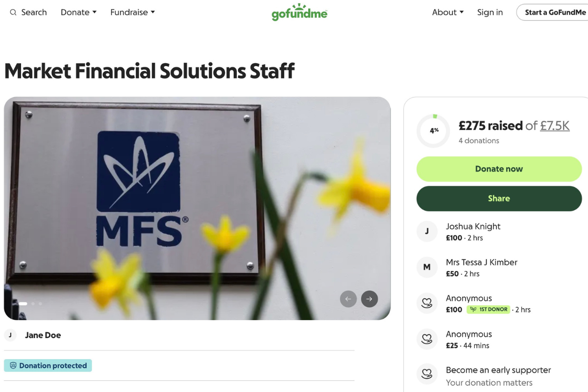Click organizer Jane Doe's J avatar

[10, 335]
